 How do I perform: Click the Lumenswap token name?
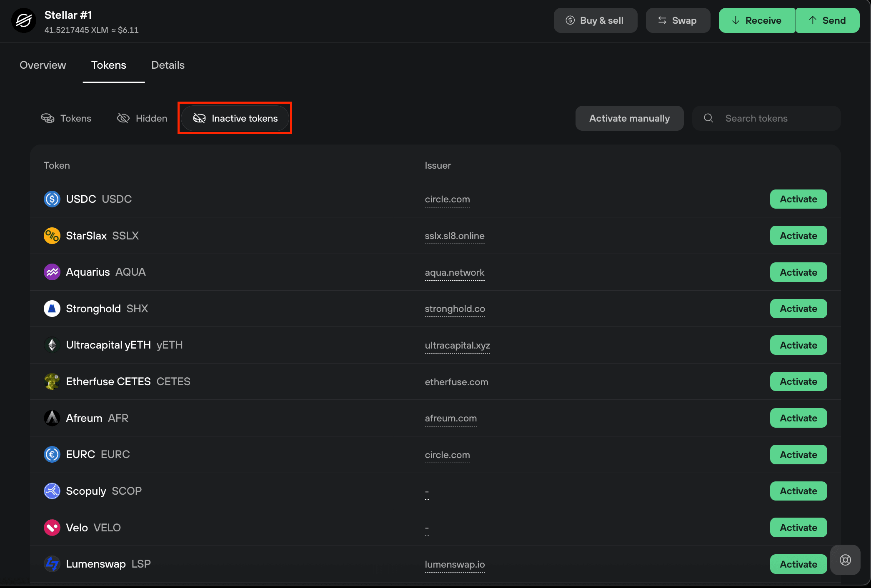[96, 564]
